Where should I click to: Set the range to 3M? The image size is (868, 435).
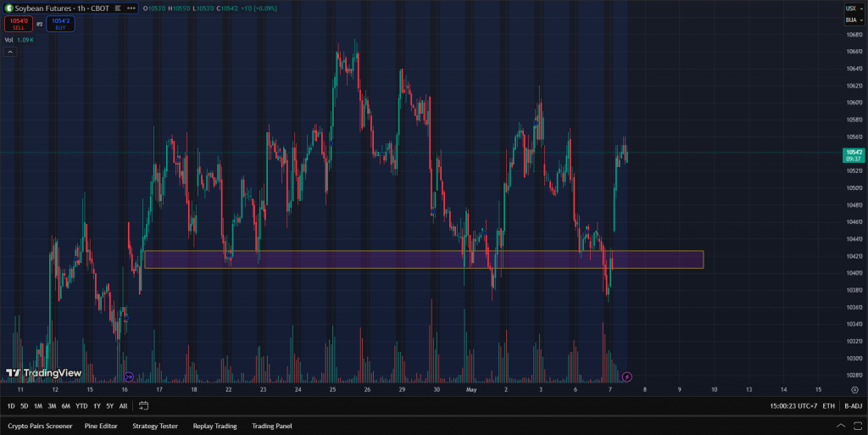52,406
